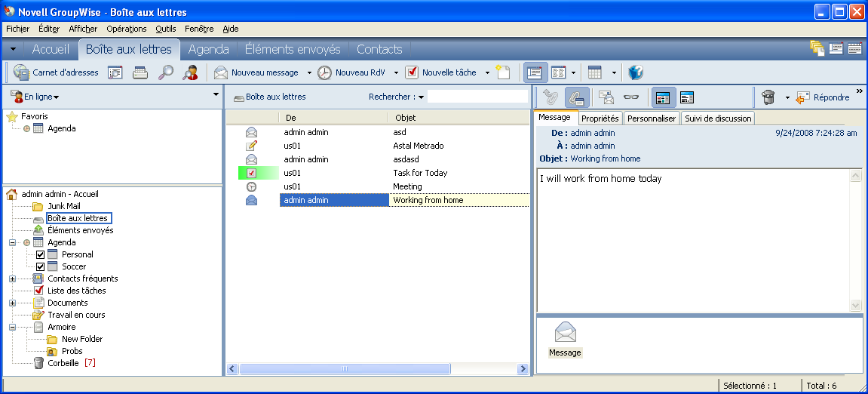
Task: Expand the Contacts fréquents node
Action: [12, 279]
